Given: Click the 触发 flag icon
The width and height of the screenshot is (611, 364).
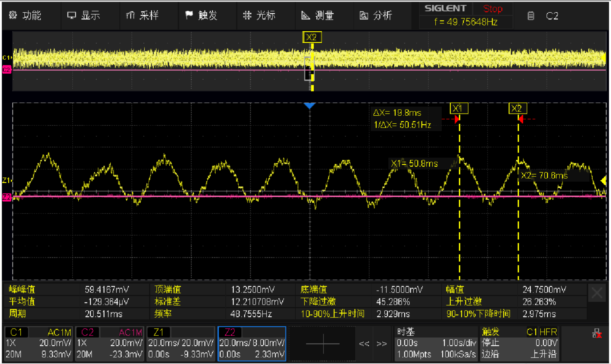Looking at the screenshot, I should [x=189, y=15].
